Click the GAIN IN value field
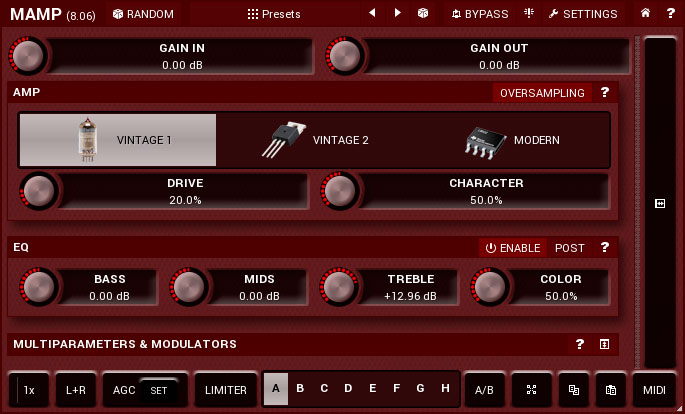 coord(182,56)
